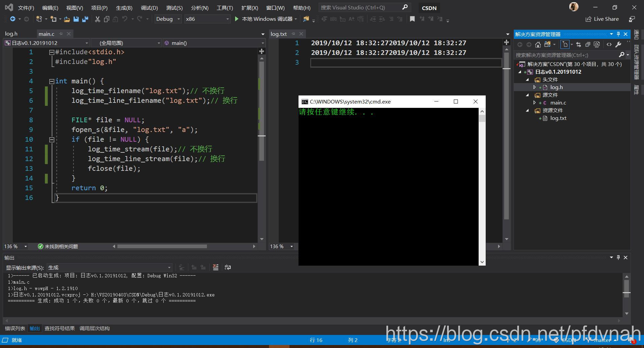Open the Debug configuration dropdown
644x348 pixels.
point(168,19)
